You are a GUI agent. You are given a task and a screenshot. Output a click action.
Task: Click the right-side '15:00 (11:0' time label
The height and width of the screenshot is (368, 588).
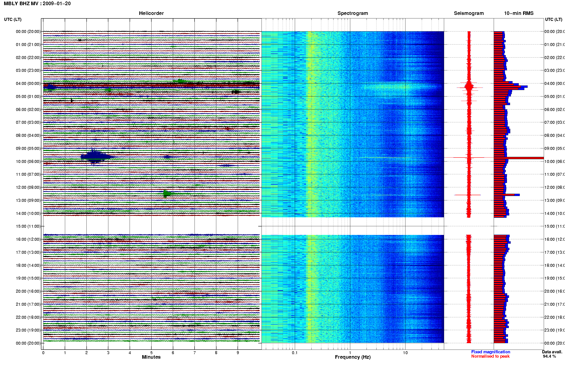click(555, 226)
